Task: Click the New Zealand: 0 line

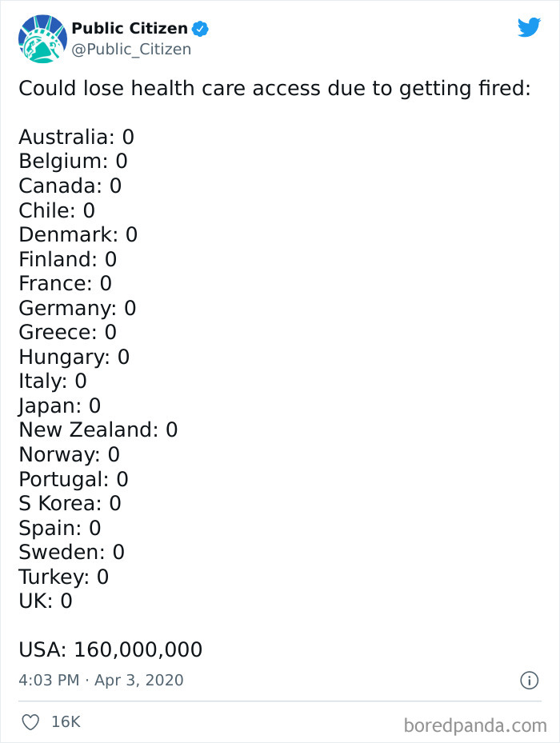Action: click(98, 429)
